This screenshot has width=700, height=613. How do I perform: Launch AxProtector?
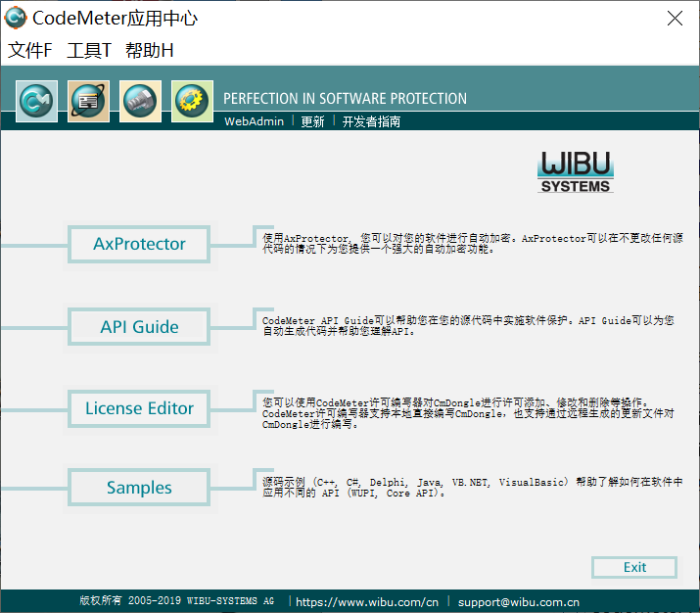pos(139,244)
